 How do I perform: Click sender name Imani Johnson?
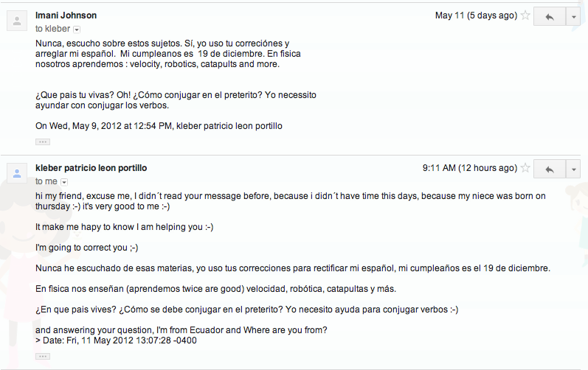pyautogui.click(x=66, y=15)
